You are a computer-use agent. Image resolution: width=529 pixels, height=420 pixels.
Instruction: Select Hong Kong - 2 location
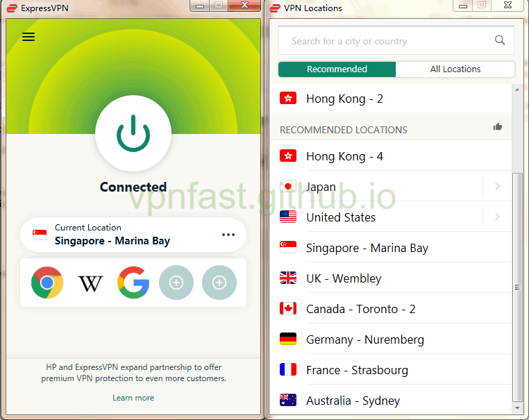391,99
